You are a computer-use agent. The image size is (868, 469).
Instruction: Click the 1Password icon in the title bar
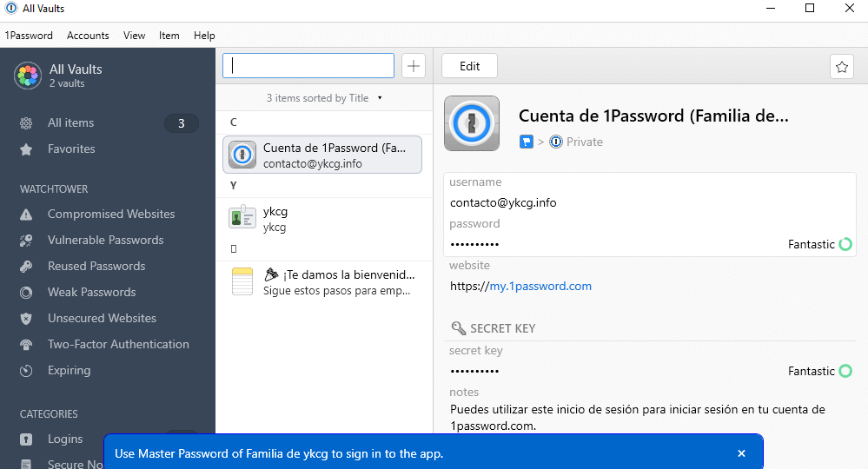[11, 9]
